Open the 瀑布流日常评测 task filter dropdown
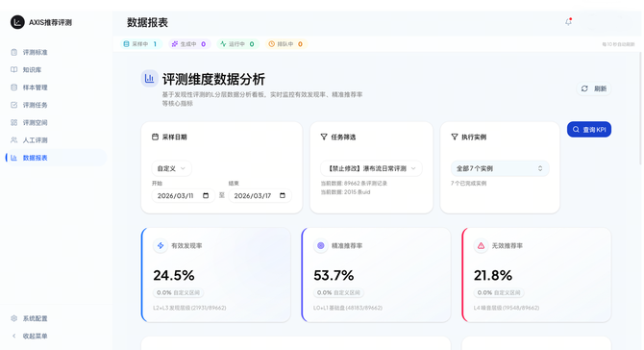 371,168
